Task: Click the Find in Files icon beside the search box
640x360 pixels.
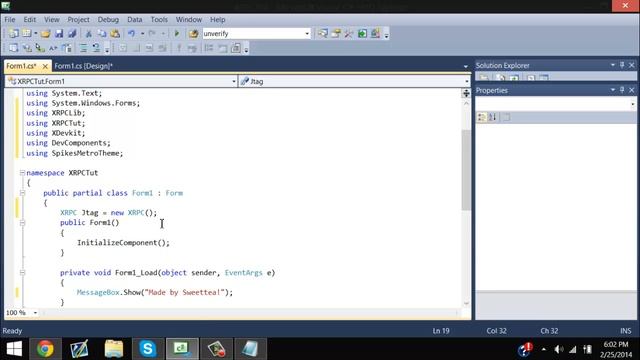Action: click(x=193, y=33)
